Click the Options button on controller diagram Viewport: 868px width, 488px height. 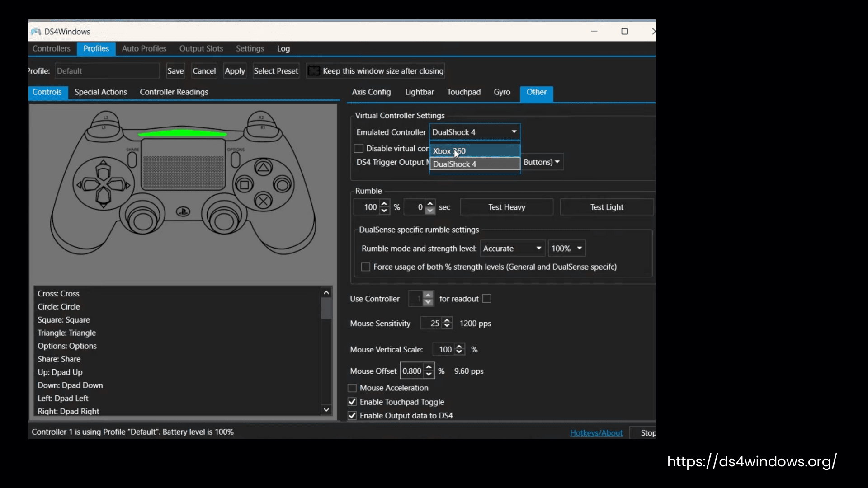pos(235,160)
